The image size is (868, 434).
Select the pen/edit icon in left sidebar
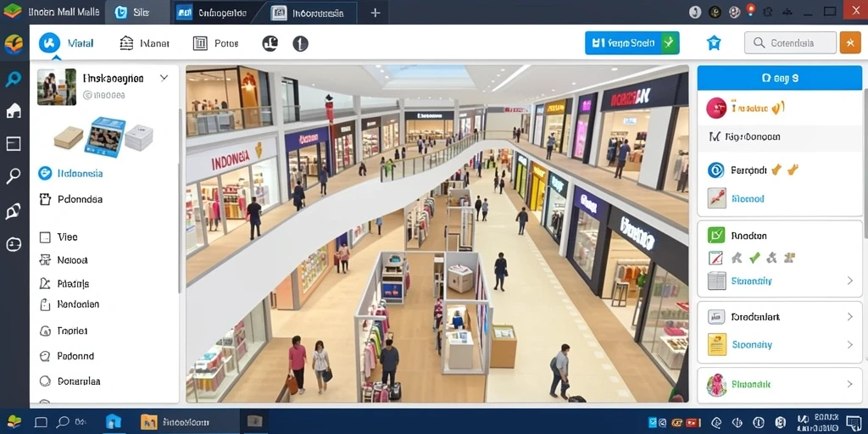pyautogui.click(x=14, y=211)
